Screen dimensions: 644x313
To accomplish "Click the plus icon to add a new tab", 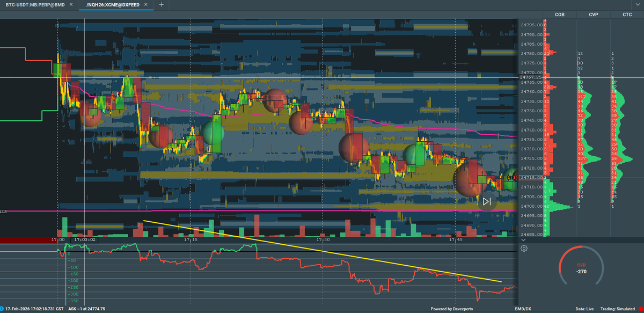I will pyautogui.click(x=161, y=4).
